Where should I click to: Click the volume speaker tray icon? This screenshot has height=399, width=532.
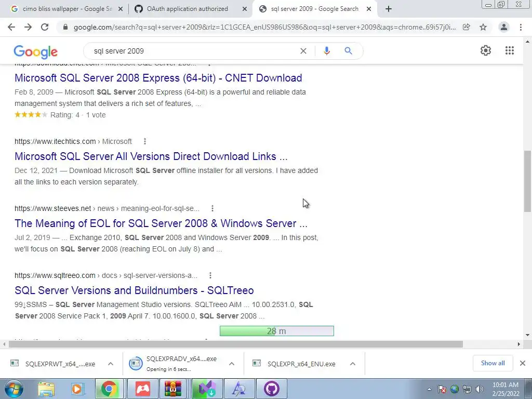[x=480, y=389]
